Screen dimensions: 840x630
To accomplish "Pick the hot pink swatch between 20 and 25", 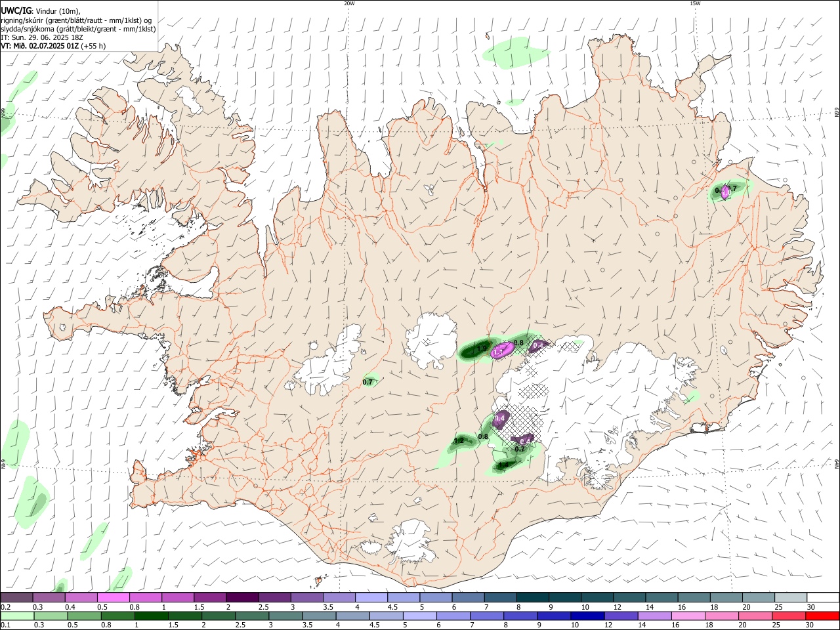I will [755, 616].
